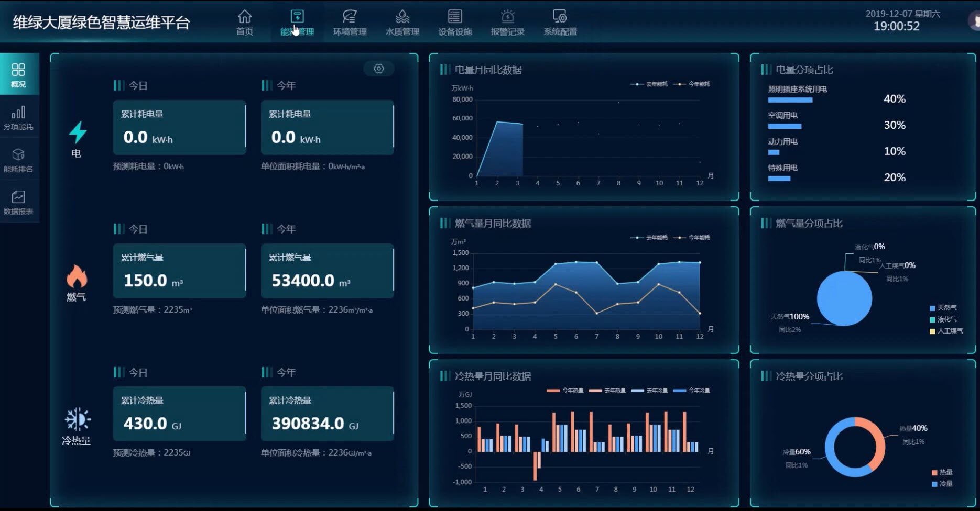Click today's 累计燃气量 150.0 m³ card

[x=180, y=271]
